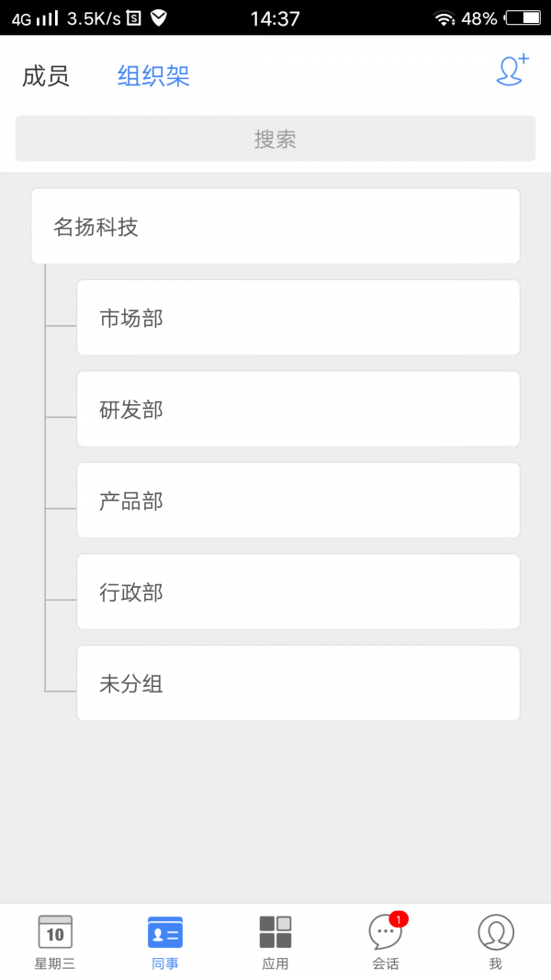Open the 我 profile icon
551x980 pixels.
pos(495,932)
